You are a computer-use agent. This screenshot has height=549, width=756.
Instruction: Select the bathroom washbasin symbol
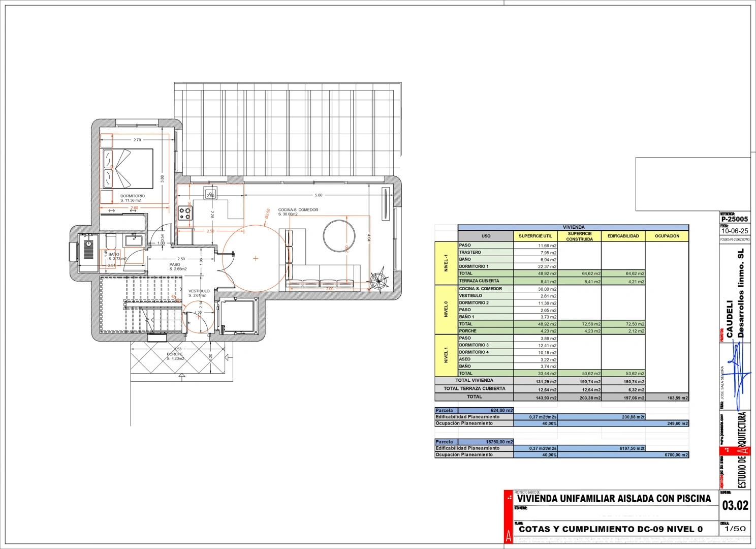pos(134,240)
